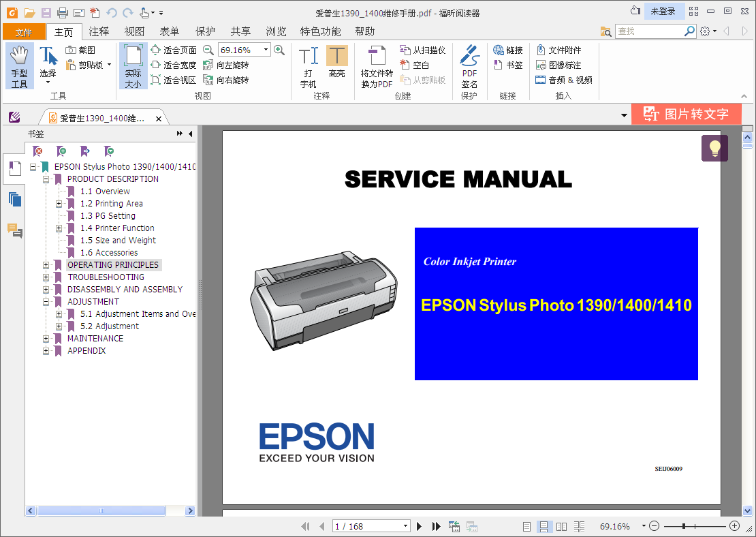Open the Help (帮助) tab

[364, 31]
